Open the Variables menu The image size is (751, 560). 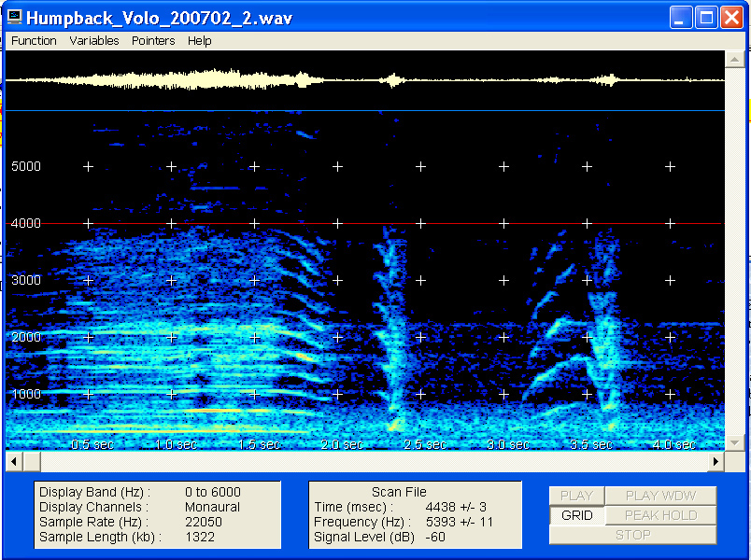94,41
